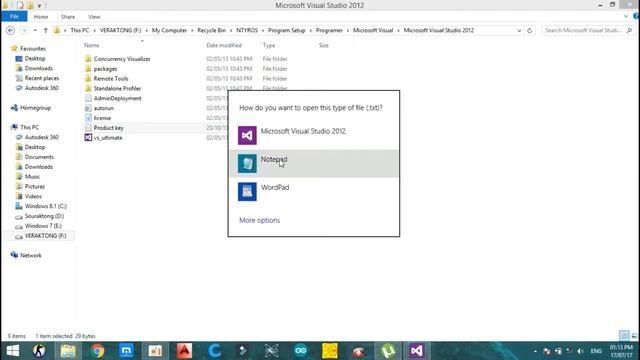Open the File ribbon tab
The height and width of the screenshot is (360, 640).
pyautogui.click(x=14, y=17)
